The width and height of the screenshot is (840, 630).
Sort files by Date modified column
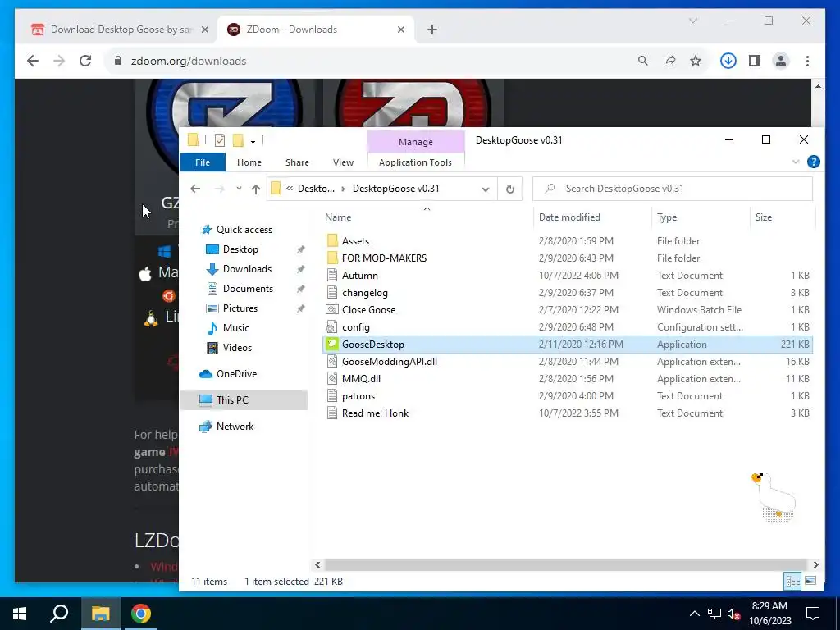click(593, 217)
